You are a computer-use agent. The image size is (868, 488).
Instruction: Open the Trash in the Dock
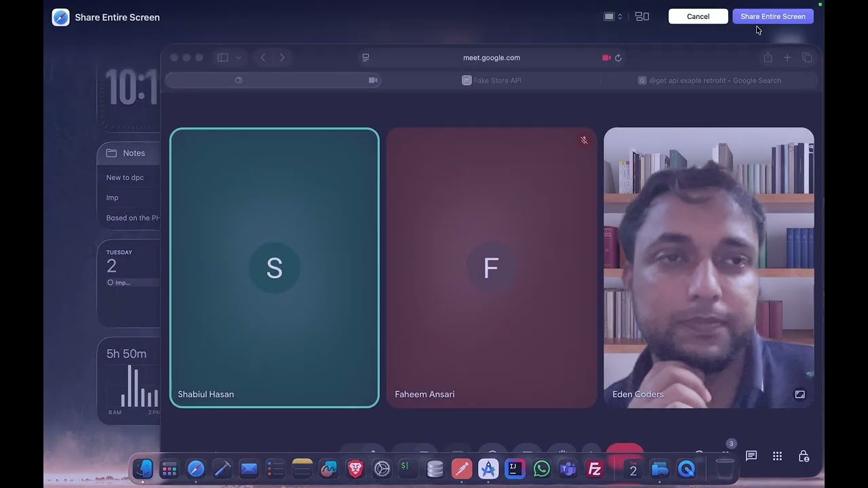click(725, 468)
